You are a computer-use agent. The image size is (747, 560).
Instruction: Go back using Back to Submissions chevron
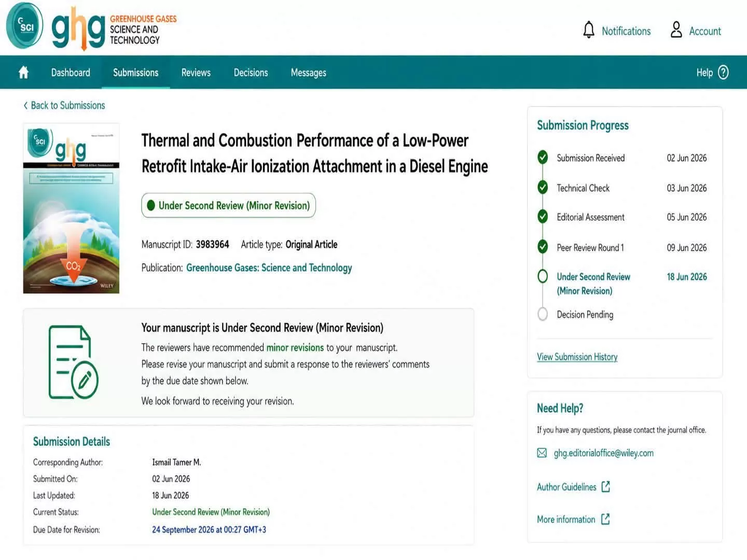(x=25, y=105)
